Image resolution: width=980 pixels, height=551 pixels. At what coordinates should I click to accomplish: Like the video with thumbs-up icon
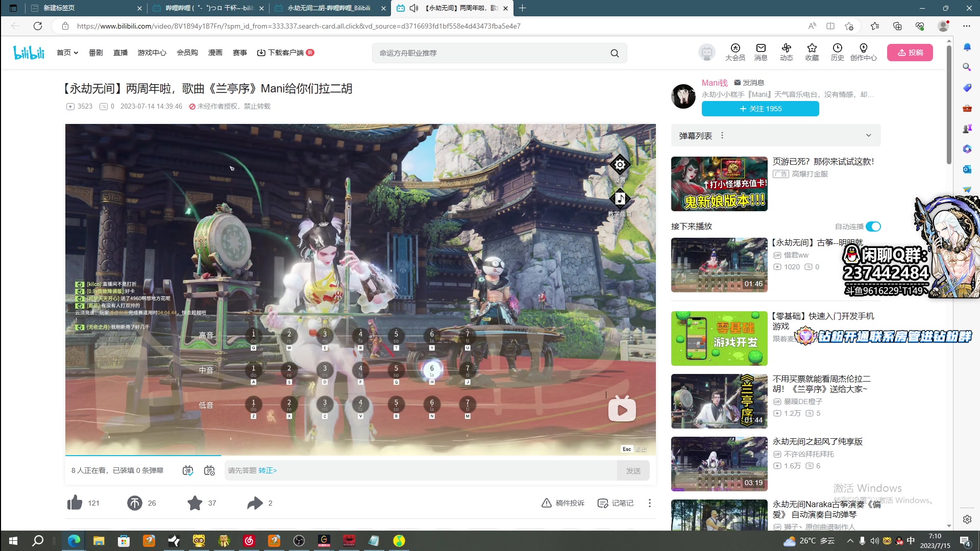point(75,503)
